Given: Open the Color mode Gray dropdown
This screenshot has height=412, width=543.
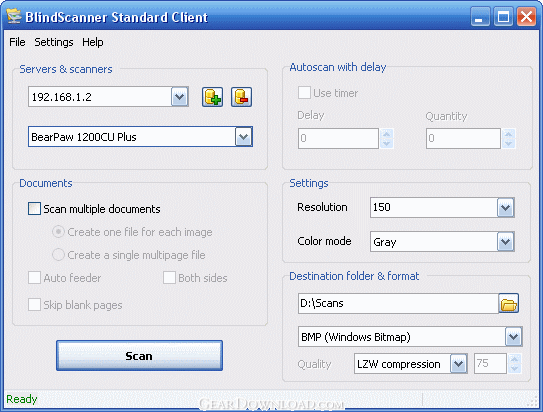Looking at the screenshot, I should [505, 241].
